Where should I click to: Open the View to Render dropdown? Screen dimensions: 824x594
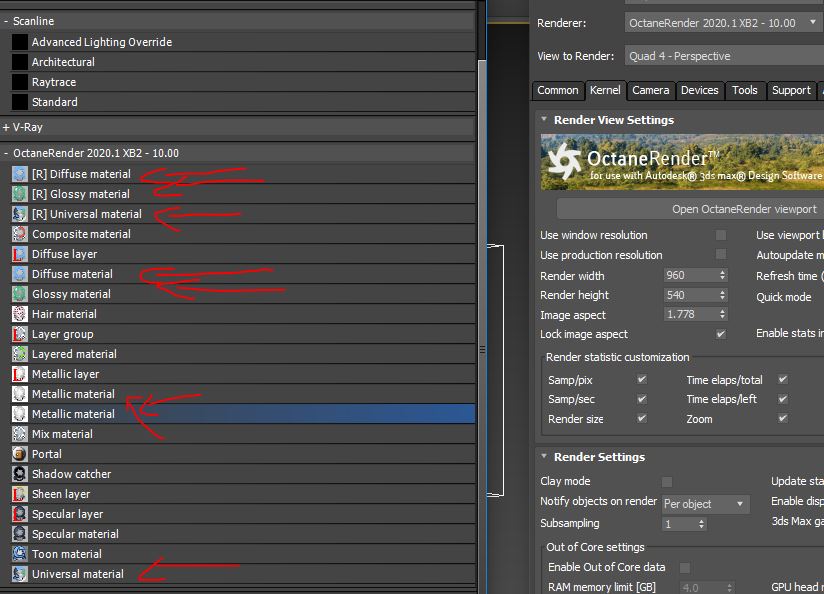tap(724, 56)
